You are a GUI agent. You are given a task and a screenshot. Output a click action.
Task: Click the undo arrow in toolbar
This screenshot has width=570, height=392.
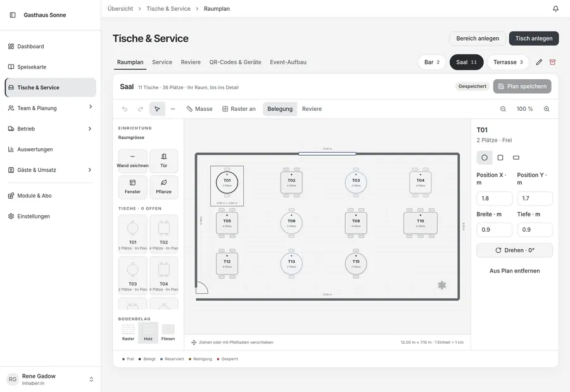point(125,109)
